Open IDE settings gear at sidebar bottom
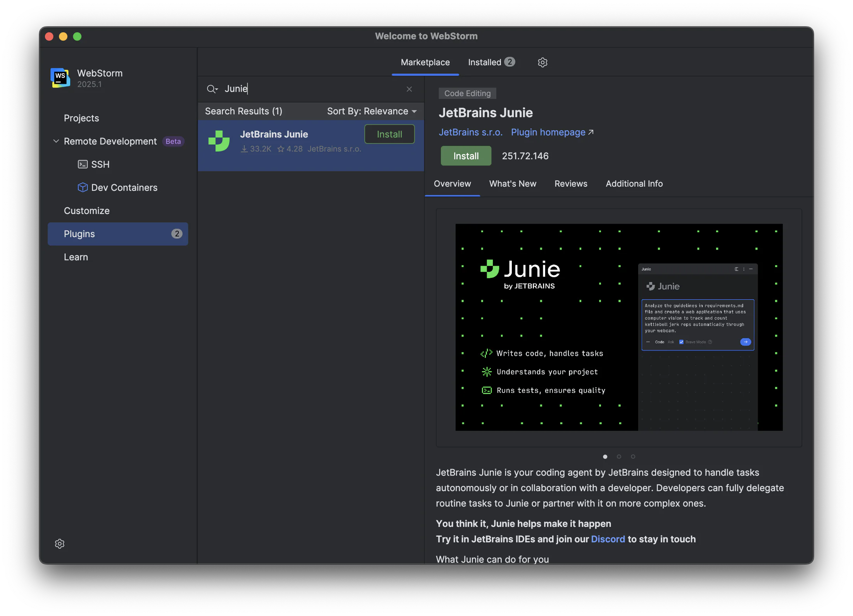The height and width of the screenshot is (616, 853). 60,544
